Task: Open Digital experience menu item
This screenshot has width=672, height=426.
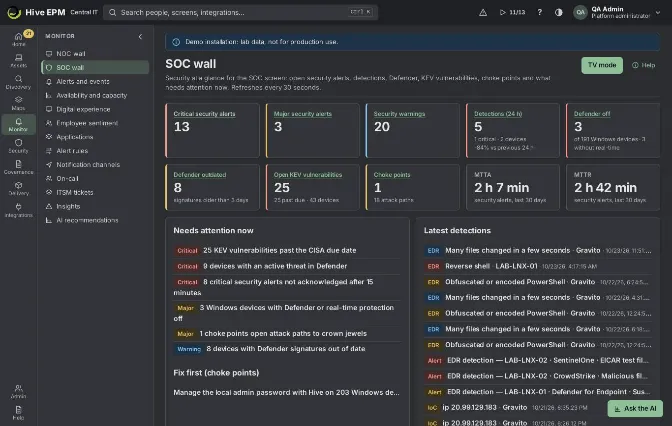Action: pos(95,109)
